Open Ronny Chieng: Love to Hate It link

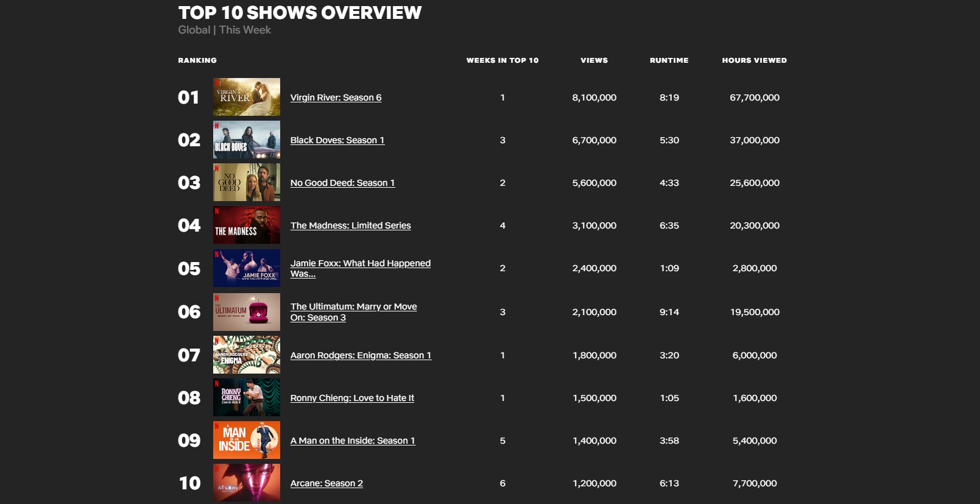coord(352,398)
